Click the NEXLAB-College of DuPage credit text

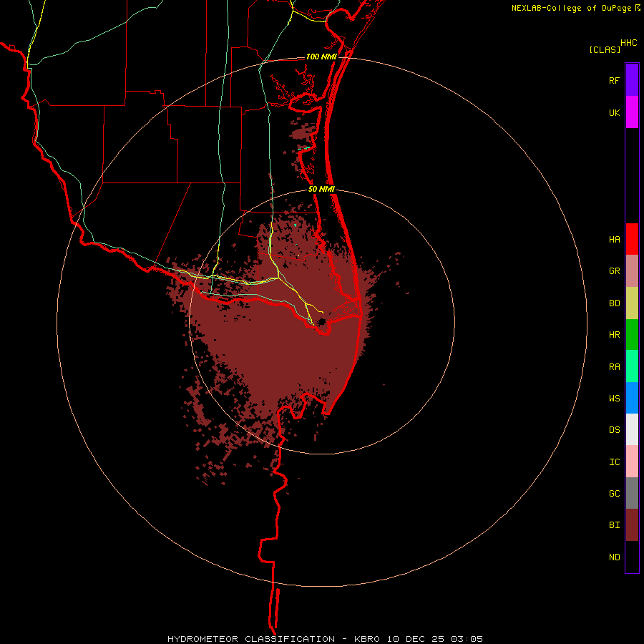(x=571, y=8)
